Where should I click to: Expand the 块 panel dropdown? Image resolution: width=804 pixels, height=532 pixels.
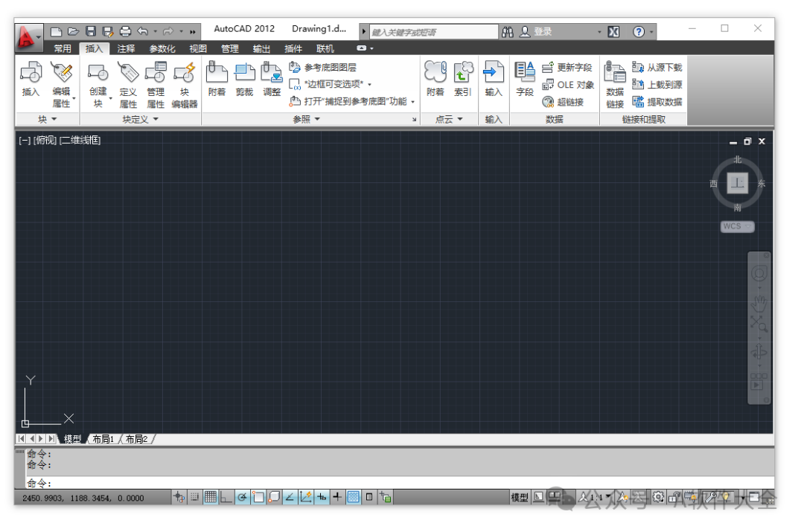(54, 119)
